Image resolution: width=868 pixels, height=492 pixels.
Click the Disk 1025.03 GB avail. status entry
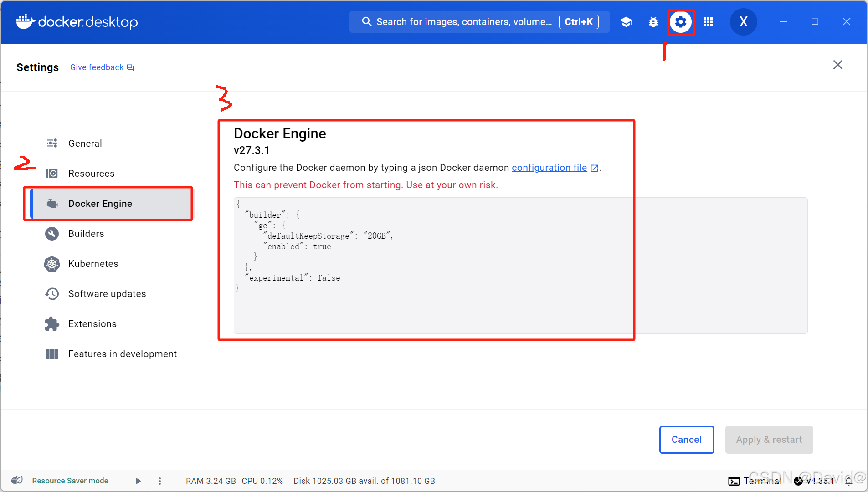(364, 481)
